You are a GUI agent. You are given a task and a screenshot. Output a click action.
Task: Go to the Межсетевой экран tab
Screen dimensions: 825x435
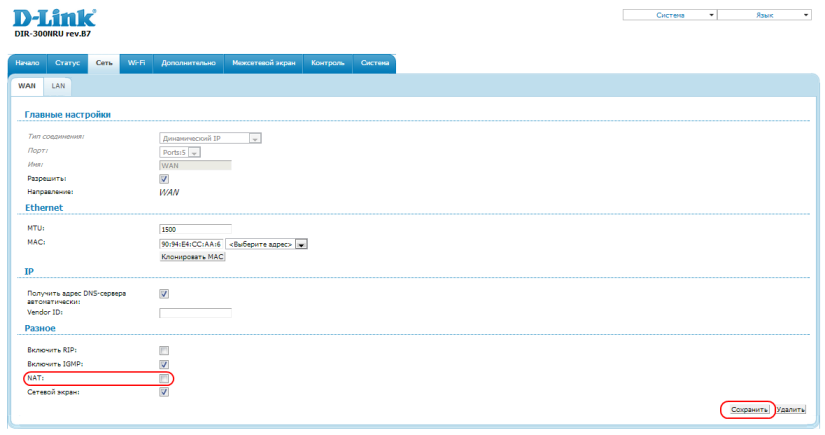[263, 64]
